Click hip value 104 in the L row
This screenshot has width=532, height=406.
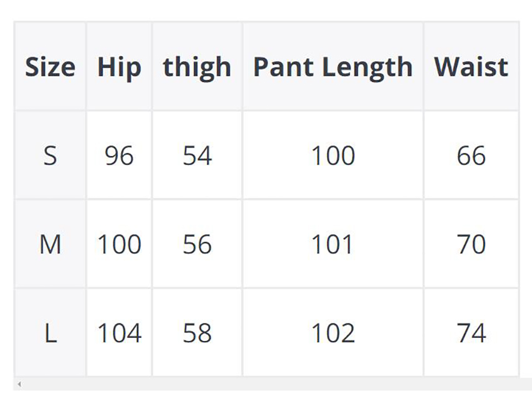point(119,333)
